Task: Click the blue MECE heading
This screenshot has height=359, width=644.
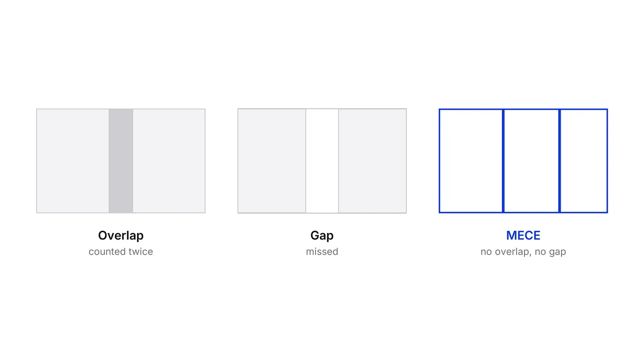Action: (x=523, y=235)
